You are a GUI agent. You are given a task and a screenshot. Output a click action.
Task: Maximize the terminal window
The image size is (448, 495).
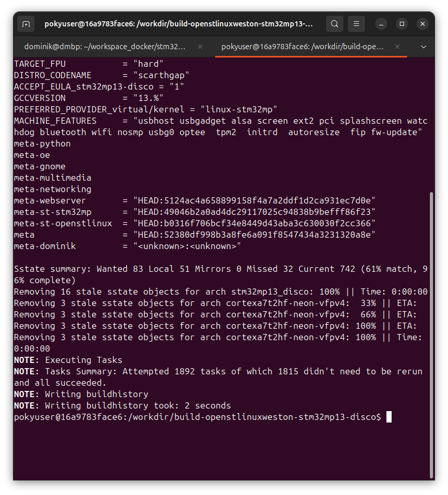coord(402,24)
